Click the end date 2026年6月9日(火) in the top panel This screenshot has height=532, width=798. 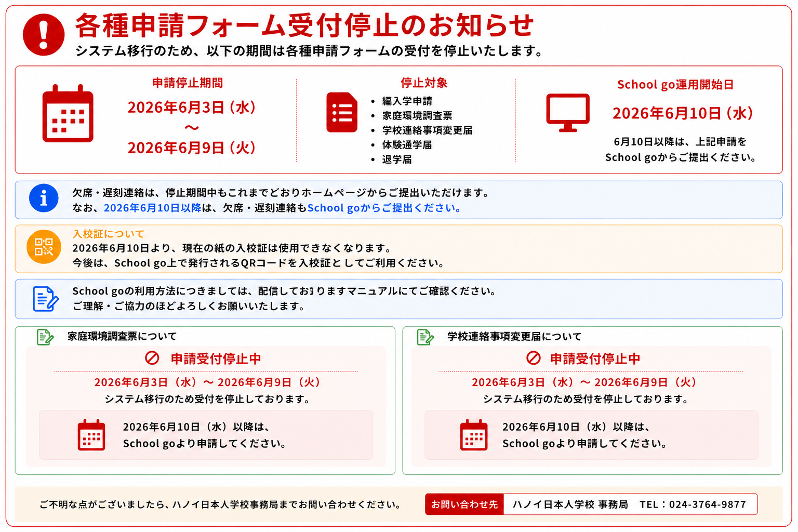192,148
